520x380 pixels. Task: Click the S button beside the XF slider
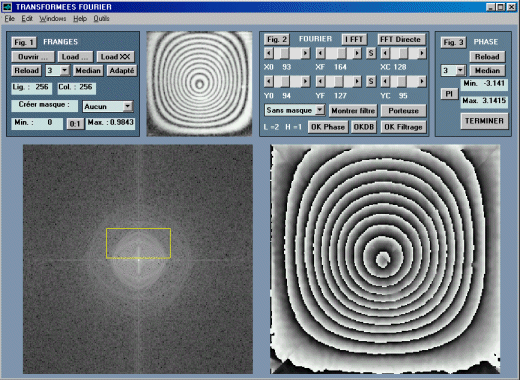[371, 53]
